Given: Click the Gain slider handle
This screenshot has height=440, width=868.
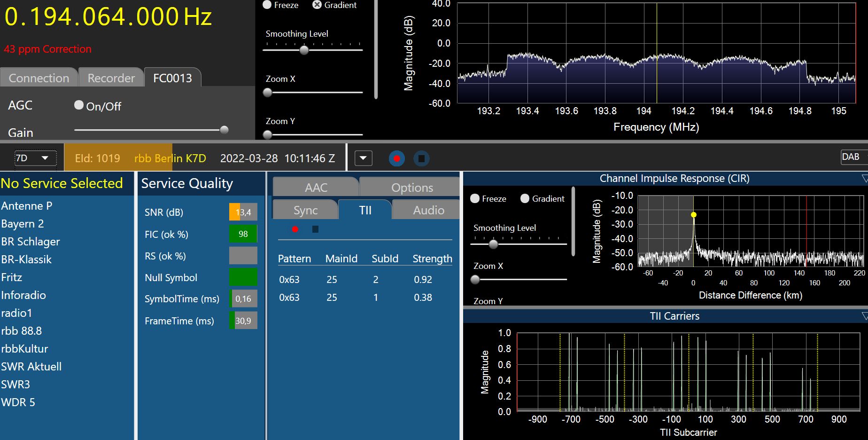Looking at the screenshot, I should (x=225, y=130).
